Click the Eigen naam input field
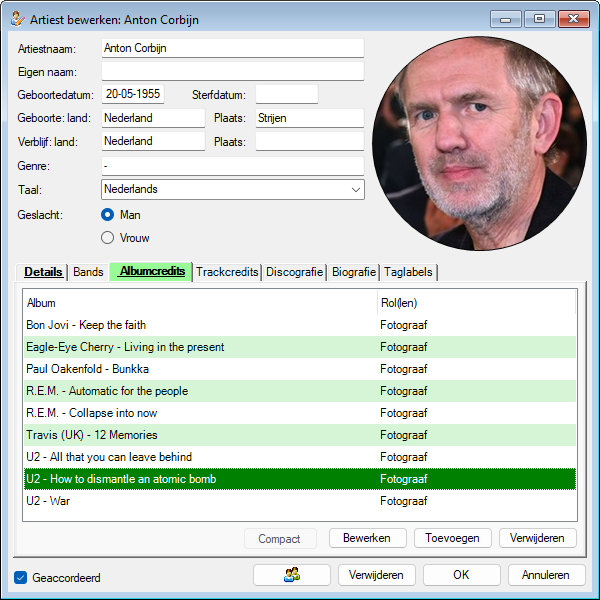 coord(232,71)
